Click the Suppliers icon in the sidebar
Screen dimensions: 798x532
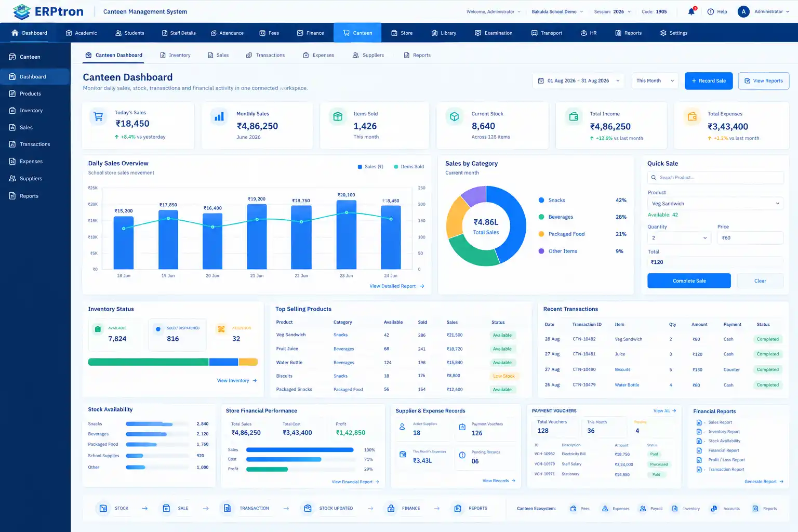point(12,178)
